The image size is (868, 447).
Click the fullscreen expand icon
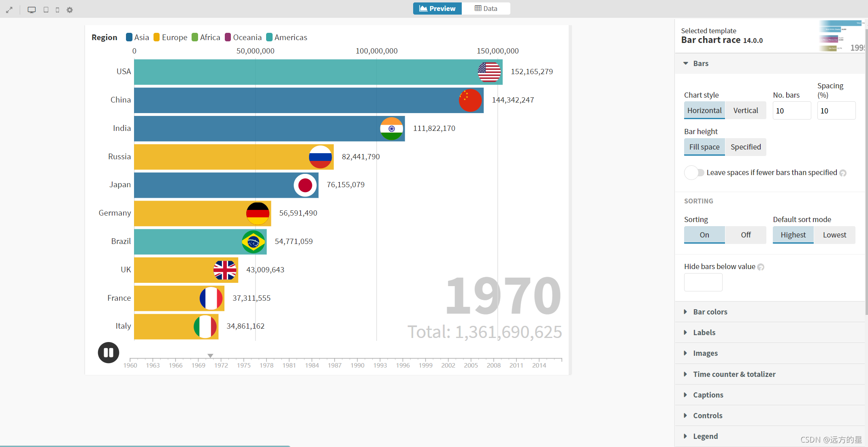point(9,10)
